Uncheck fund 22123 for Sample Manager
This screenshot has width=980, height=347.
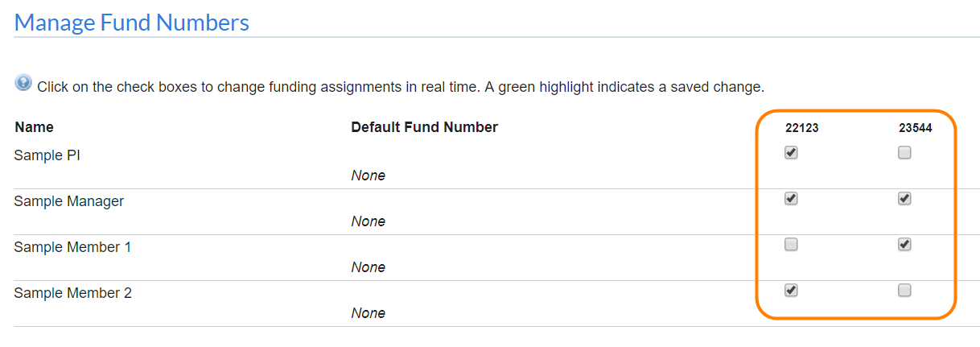pyautogui.click(x=791, y=198)
